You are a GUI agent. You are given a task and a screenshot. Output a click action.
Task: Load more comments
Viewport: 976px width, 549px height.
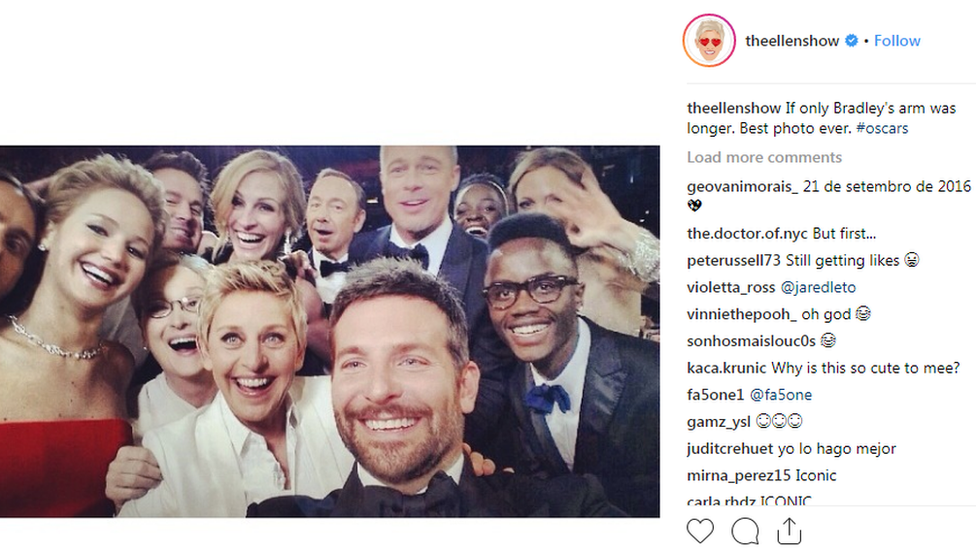pyautogui.click(x=764, y=157)
